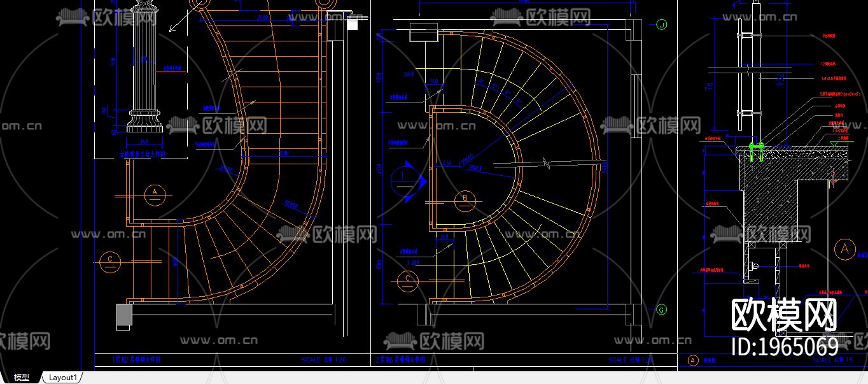Select the green G grid axis bubble
This screenshot has width=868, height=384.
[x=661, y=310]
